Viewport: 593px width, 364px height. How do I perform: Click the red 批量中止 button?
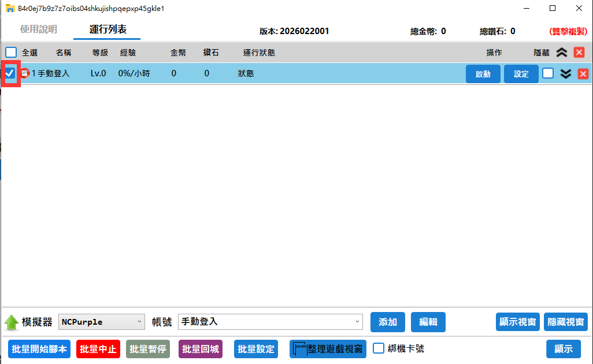click(98, 349)
